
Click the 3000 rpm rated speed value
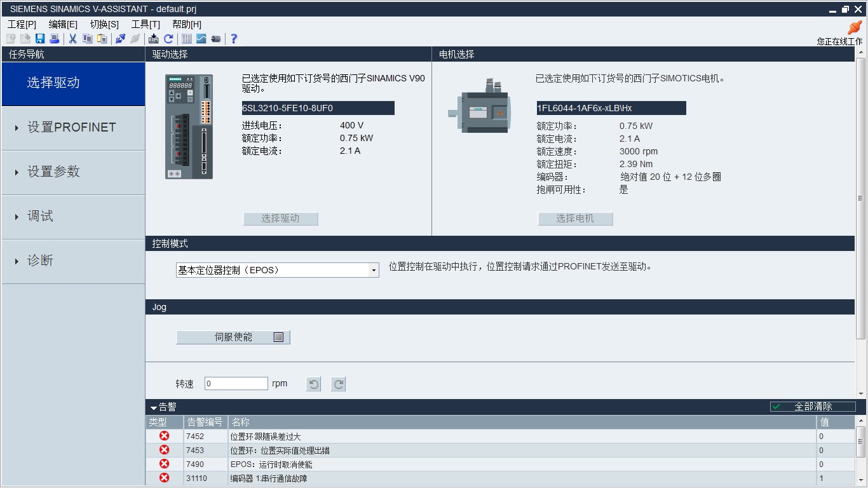(x=639, y=151)
